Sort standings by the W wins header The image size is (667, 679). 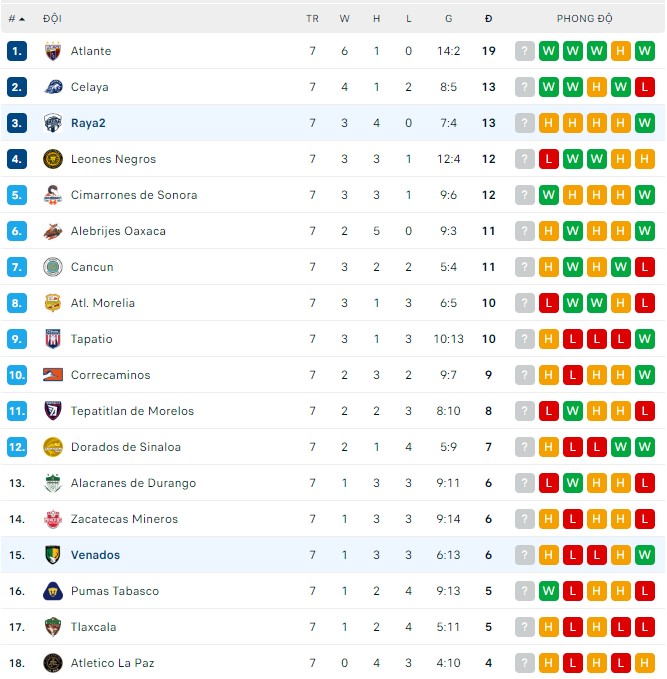point(344,19)
